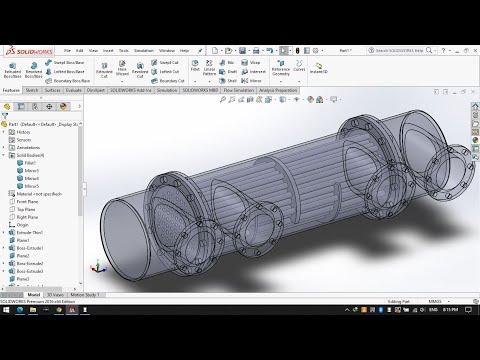
Task: Expand the Linear Pattern dropdown arrow
Action: pos(209,81)
